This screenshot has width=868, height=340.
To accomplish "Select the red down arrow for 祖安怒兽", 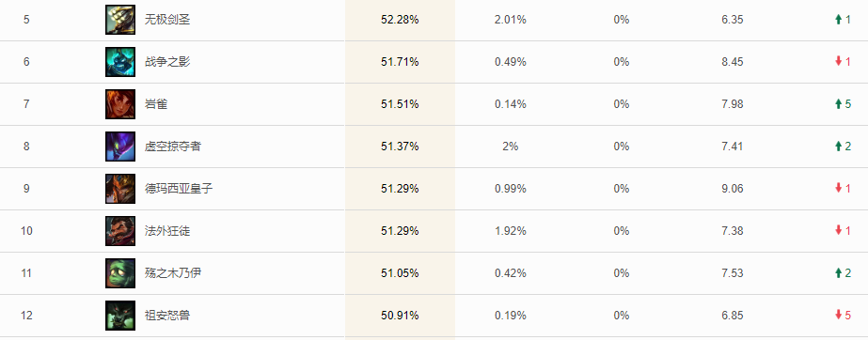I will point(838,316).
